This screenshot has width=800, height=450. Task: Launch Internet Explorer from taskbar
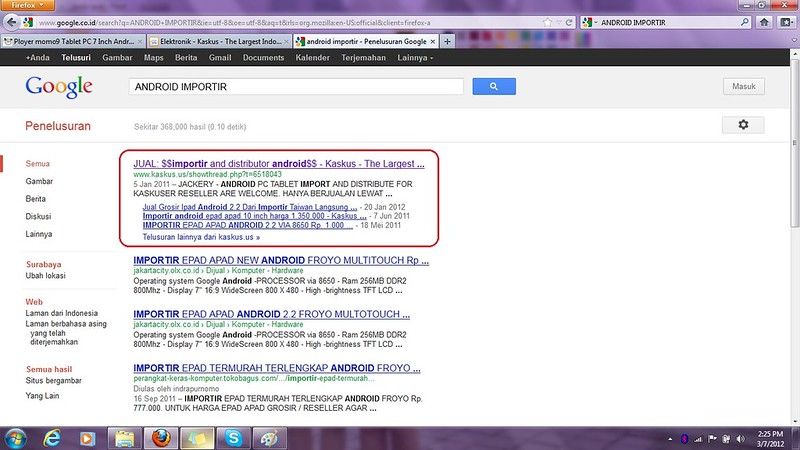pos(52,439)
